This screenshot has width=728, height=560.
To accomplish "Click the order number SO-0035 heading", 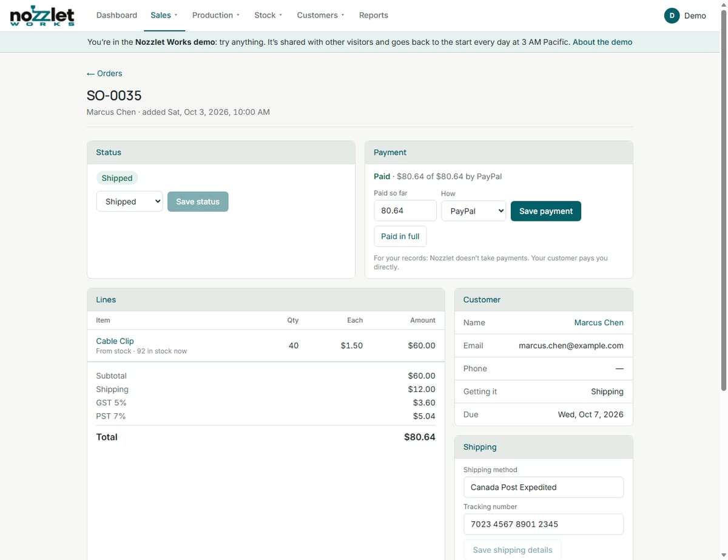I will click(x=114, y=95).
